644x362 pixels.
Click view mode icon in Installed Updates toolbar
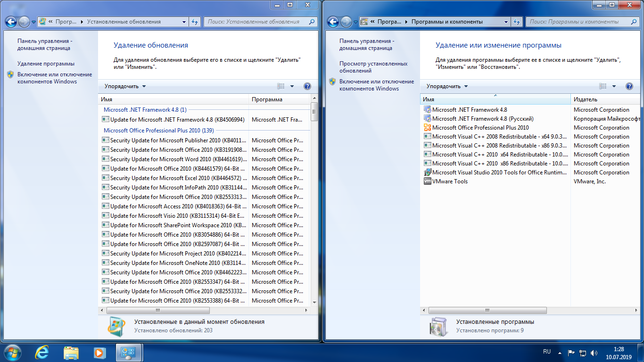click(281, 86)
